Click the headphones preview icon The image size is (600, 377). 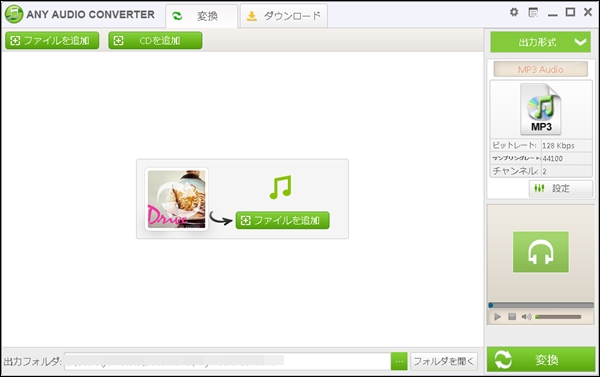(540, 252)
